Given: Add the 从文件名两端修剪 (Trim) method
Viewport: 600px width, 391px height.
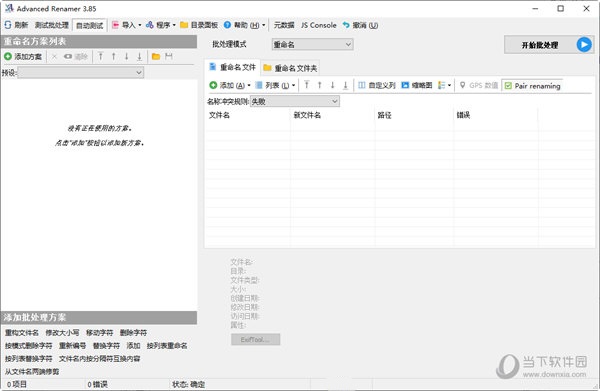Looking at the screenshot, I should pos(32,372).
